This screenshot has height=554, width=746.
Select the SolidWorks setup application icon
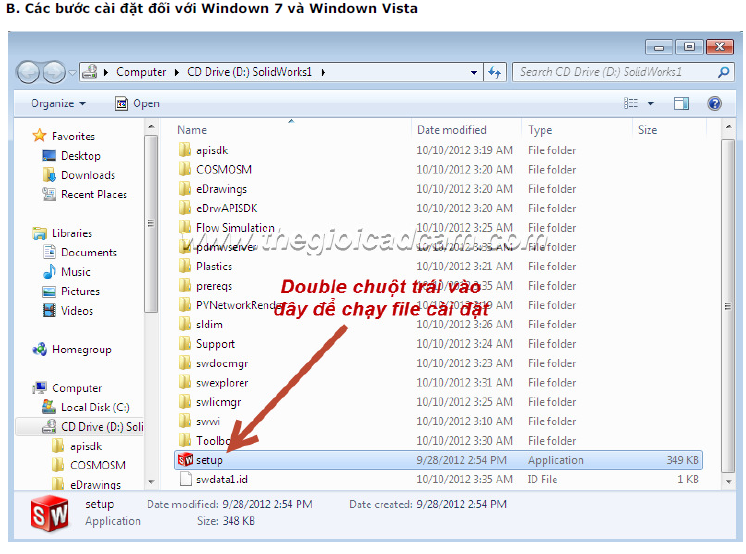click(185, 460)
